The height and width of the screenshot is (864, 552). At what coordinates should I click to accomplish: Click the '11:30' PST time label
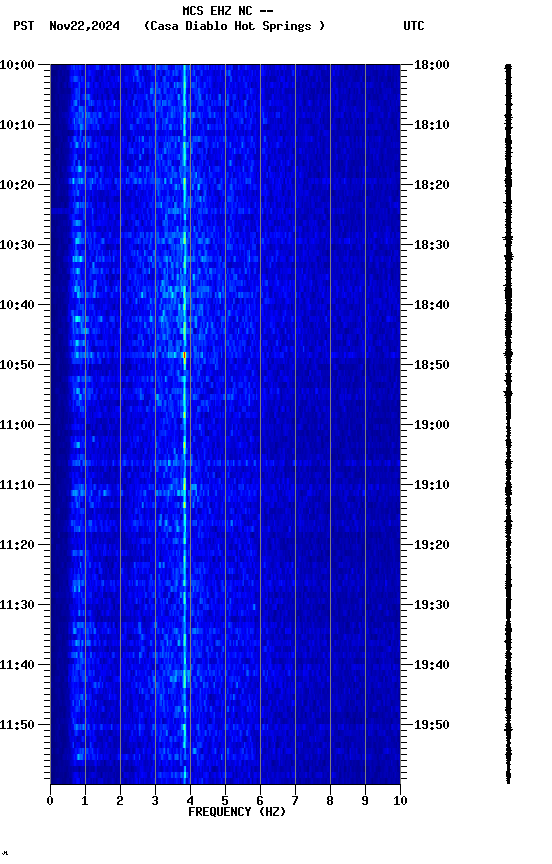coord(17,605)
